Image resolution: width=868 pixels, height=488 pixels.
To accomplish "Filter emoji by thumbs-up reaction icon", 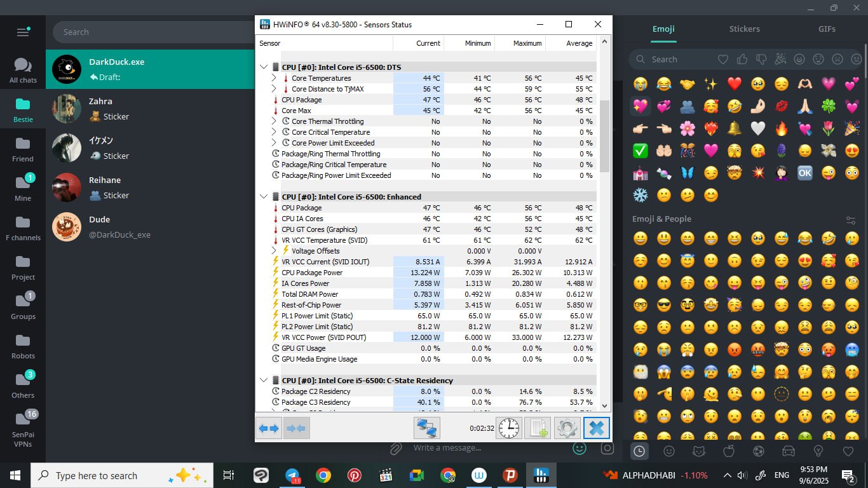I will [x=742, y=59].
